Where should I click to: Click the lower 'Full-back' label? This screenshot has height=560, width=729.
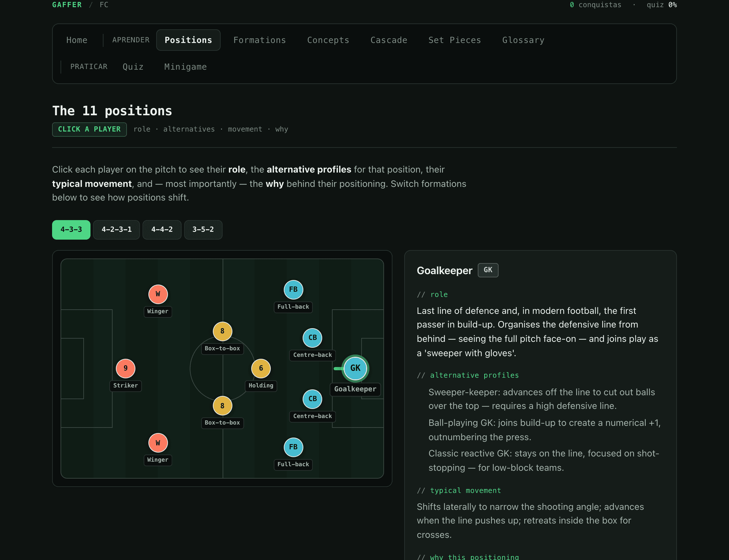(x=293, y=464)
